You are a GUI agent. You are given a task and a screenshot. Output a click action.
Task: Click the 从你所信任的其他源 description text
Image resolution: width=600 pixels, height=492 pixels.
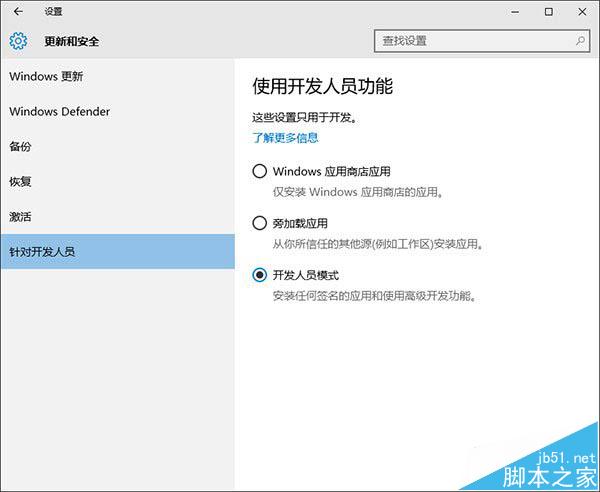(x=378, y=244)
